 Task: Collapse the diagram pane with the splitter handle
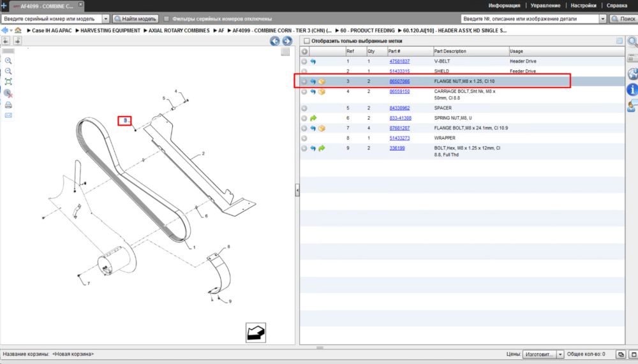point(297,190)
